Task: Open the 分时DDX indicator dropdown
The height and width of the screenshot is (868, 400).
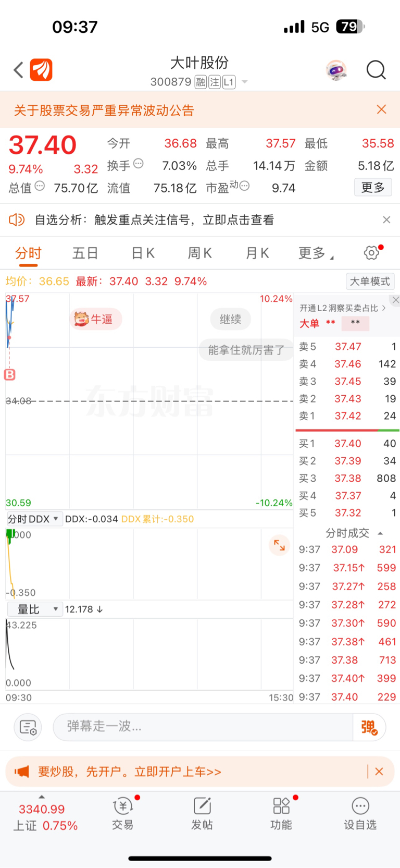Action: click(34, 519)
